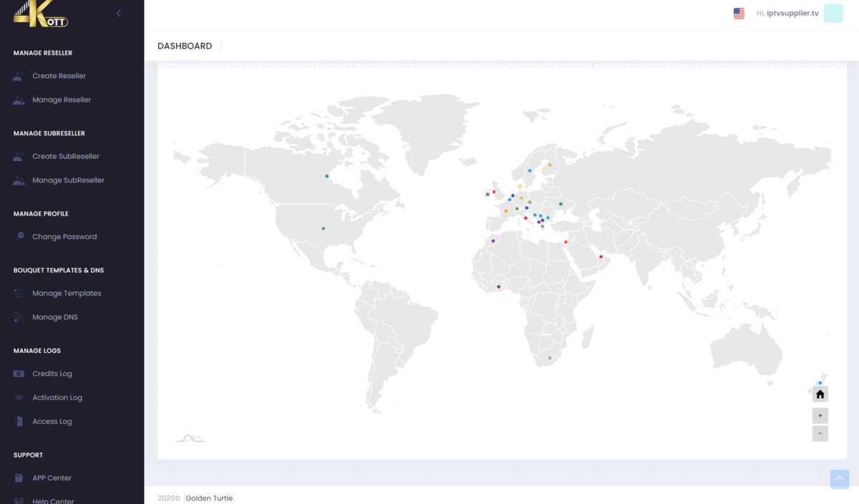Click the Access Log icon
The image size is (859, 504).
(x=19, y=422)
